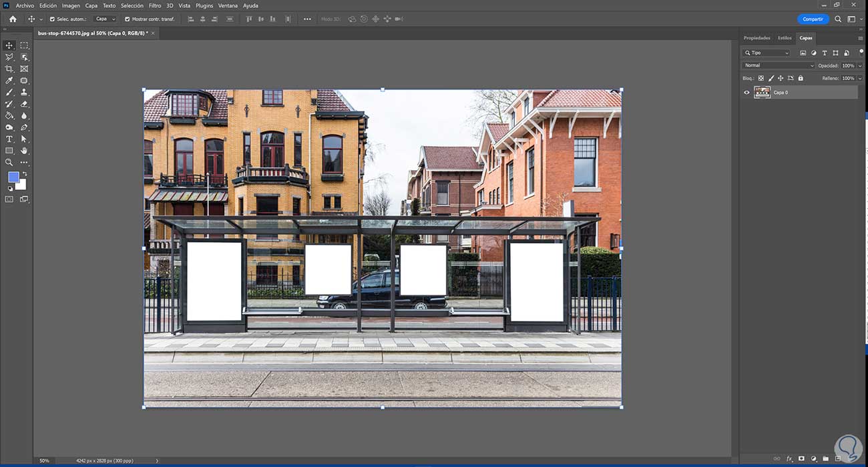This screenshot has height=467, width=868.
Task: Select the Crop tool
Action: pos(9,69)
